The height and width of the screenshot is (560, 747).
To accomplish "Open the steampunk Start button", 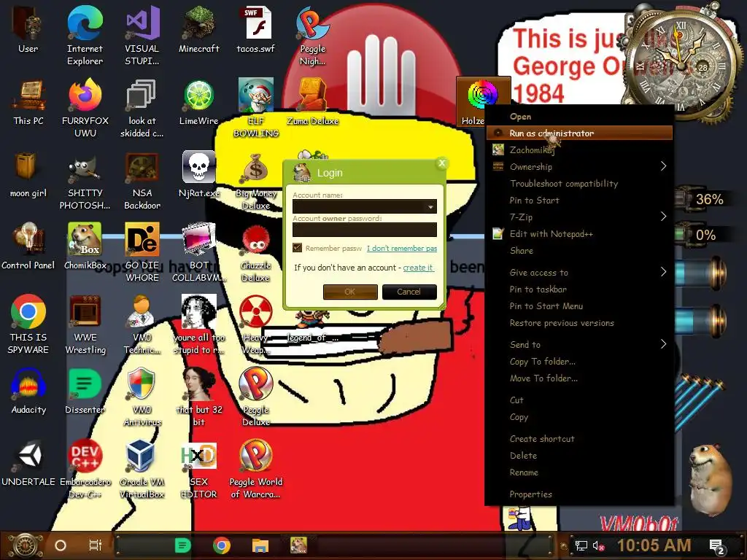I will pyautogui.click(x=26, y=545).
